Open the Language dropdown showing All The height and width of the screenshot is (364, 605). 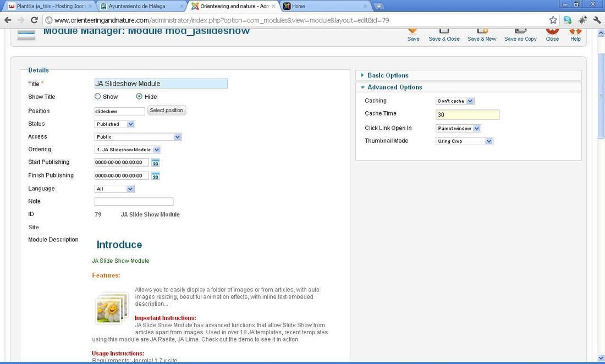tap(114, 189)
